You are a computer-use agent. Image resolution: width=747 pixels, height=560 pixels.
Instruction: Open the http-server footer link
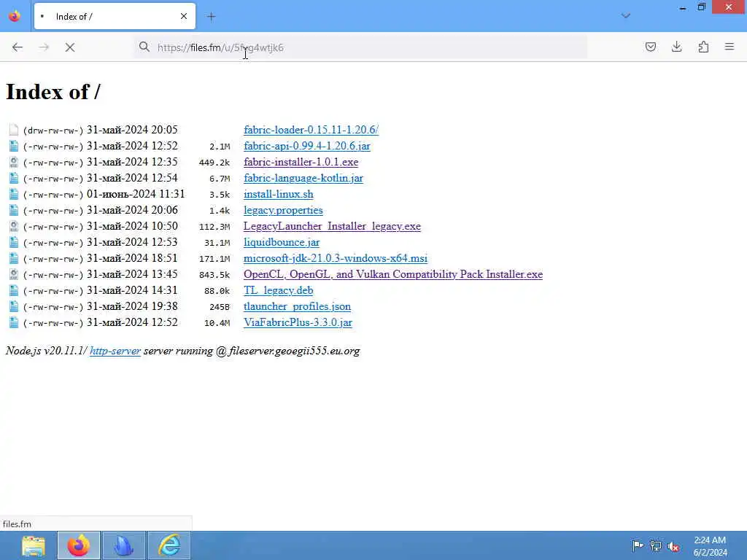click(115, 351)
